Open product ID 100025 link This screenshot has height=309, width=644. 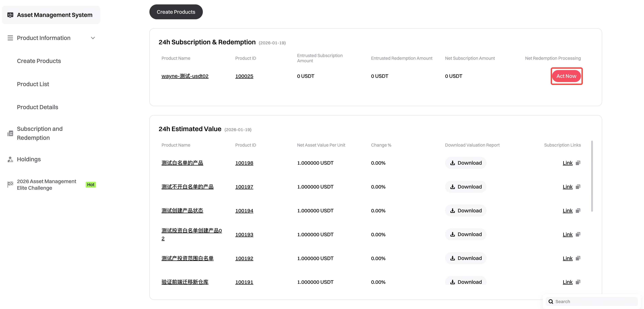click(x=244, y=76)
